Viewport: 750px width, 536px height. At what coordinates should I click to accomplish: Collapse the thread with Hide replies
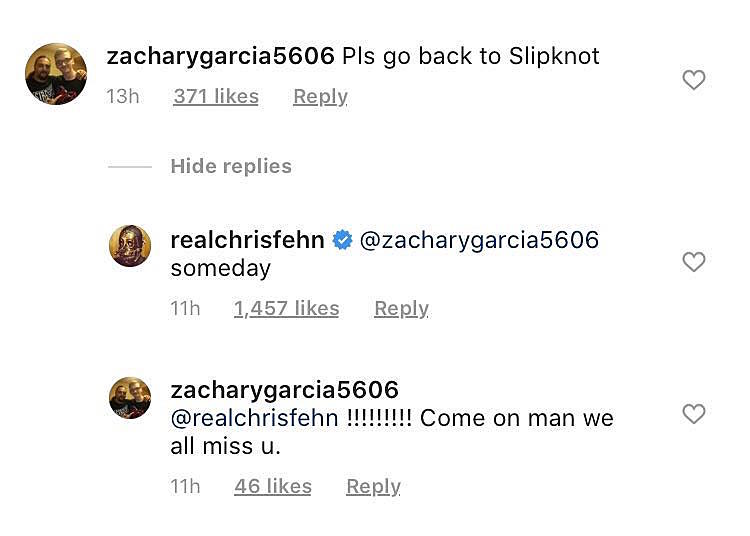click(x=230, y=166)
